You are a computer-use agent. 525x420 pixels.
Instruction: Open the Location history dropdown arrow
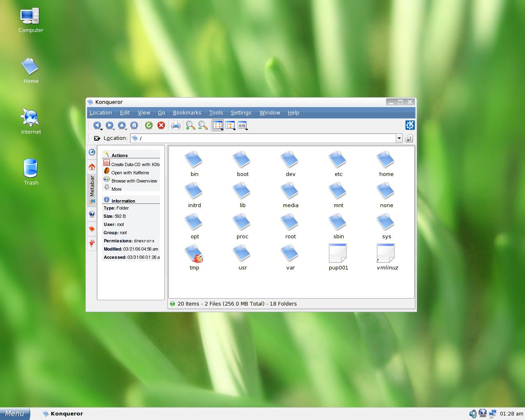(x=399, y=138)
